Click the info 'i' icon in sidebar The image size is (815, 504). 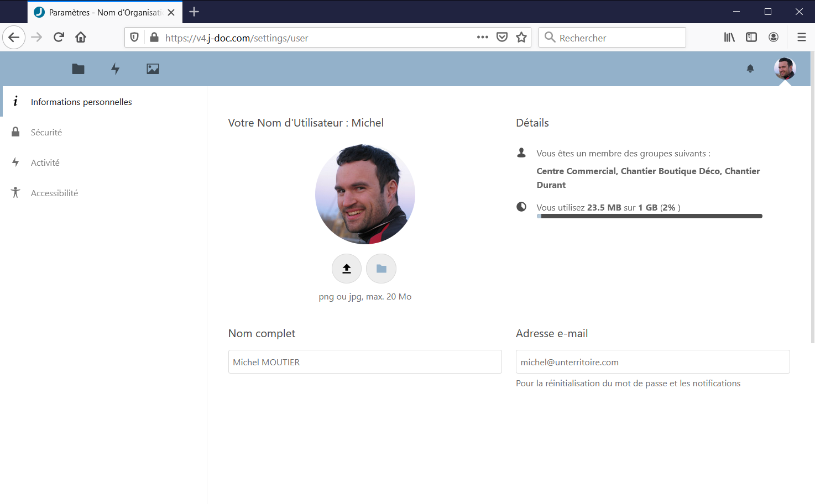[x=15, y=101]
